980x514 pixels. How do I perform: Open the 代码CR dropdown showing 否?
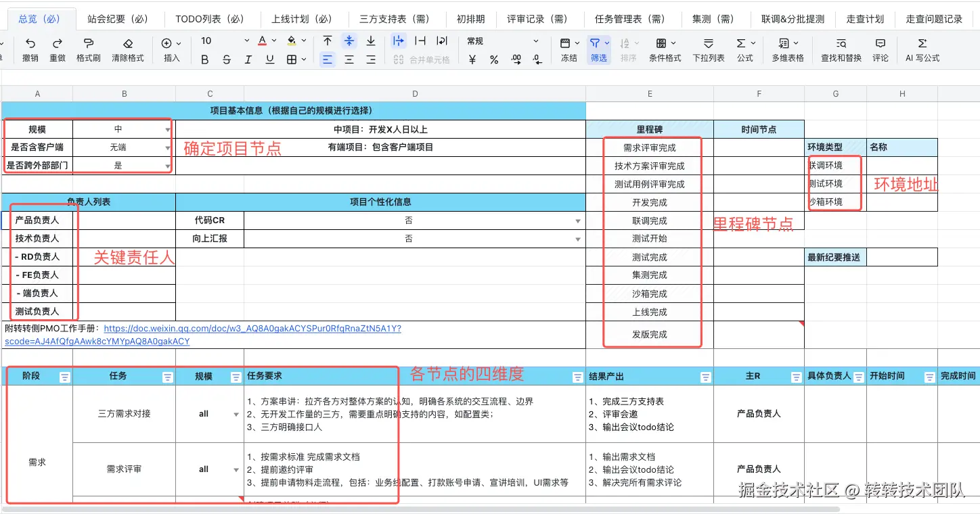(x=578, y=220)
